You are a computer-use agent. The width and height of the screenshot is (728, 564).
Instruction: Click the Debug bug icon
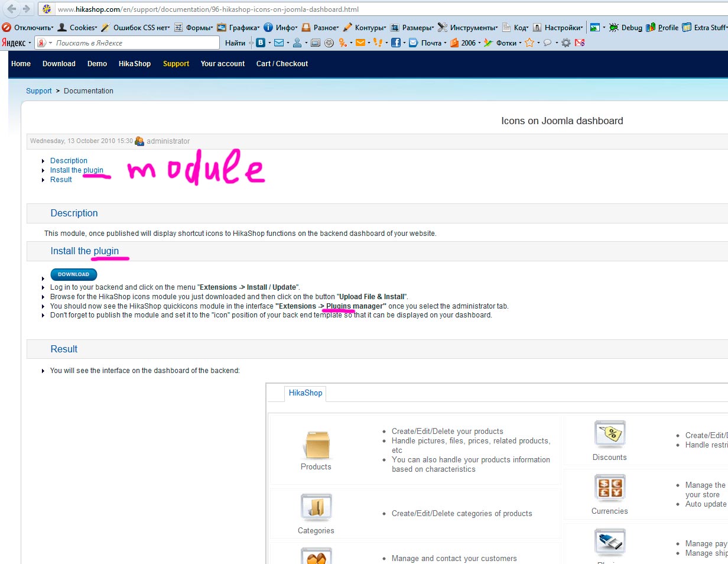tap(614, 28)
